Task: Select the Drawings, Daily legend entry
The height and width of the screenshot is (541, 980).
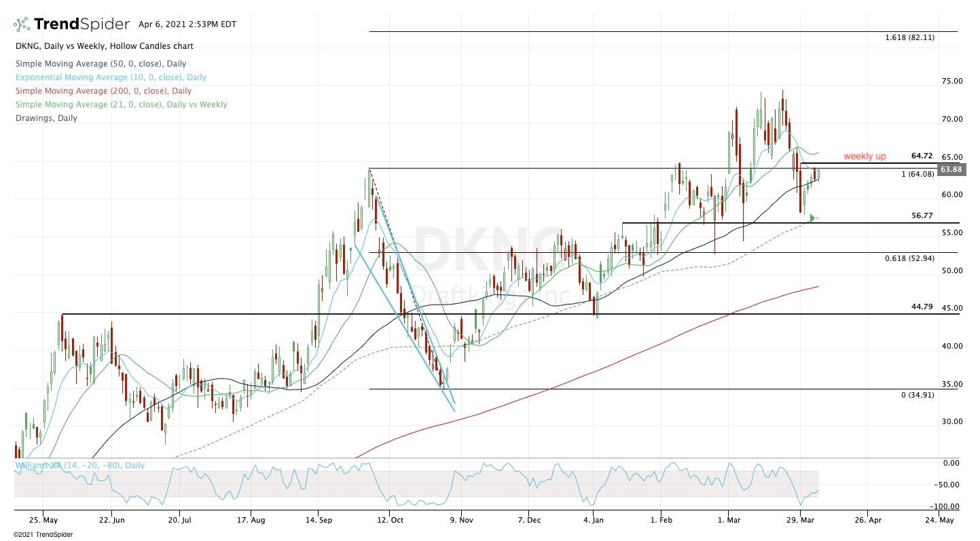Action: [46, 118]
